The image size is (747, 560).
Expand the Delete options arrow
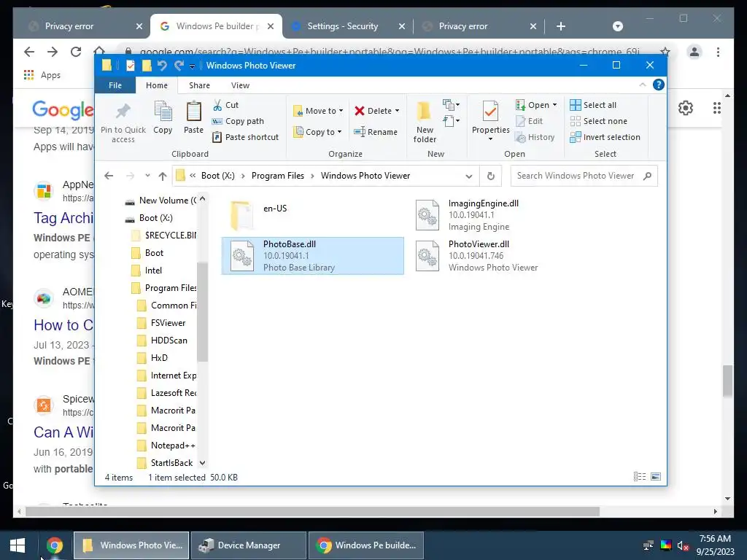click(x=397, y=111)
